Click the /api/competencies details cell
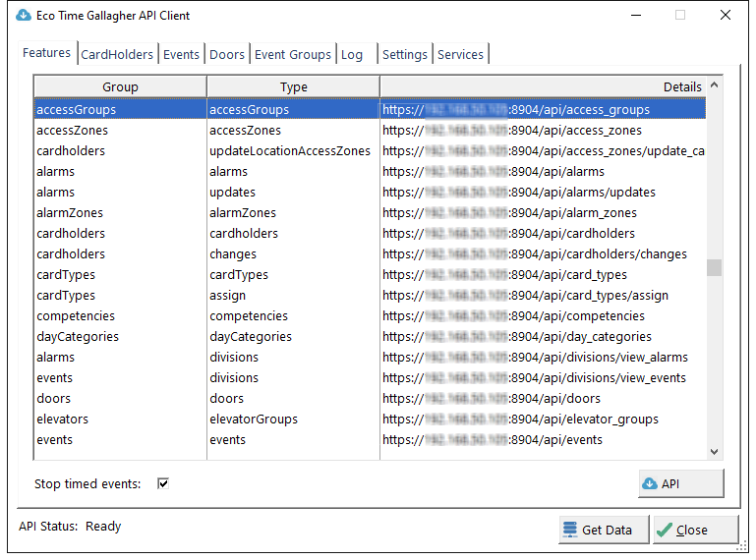The image size is (756, 560). tap(543, 315)
